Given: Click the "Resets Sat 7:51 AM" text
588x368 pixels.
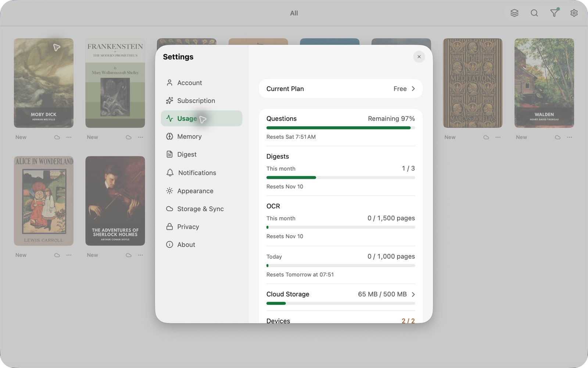Looking at the screenshot, I should 291,137.
